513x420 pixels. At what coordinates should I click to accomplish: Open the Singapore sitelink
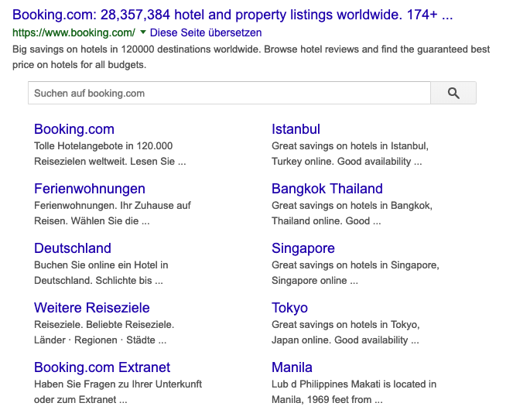(303, 248)
